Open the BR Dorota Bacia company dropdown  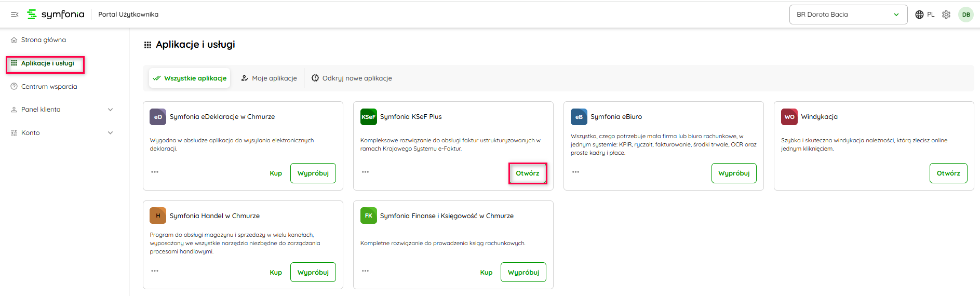(x=848, y=15)
